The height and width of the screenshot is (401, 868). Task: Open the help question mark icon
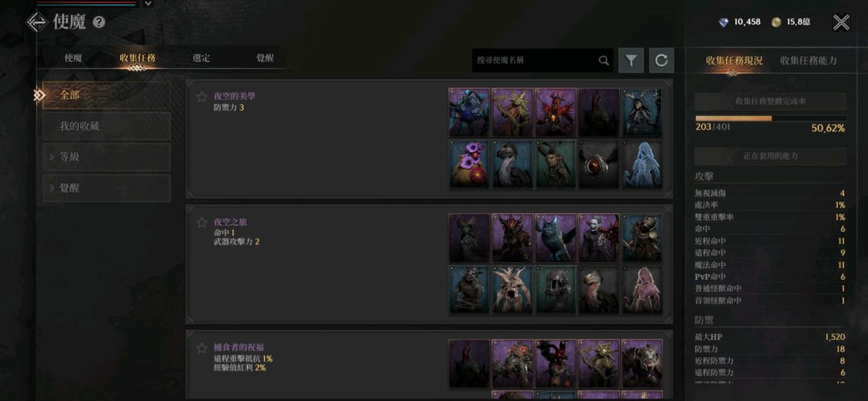pyautogui.click(x=99, y=22)
